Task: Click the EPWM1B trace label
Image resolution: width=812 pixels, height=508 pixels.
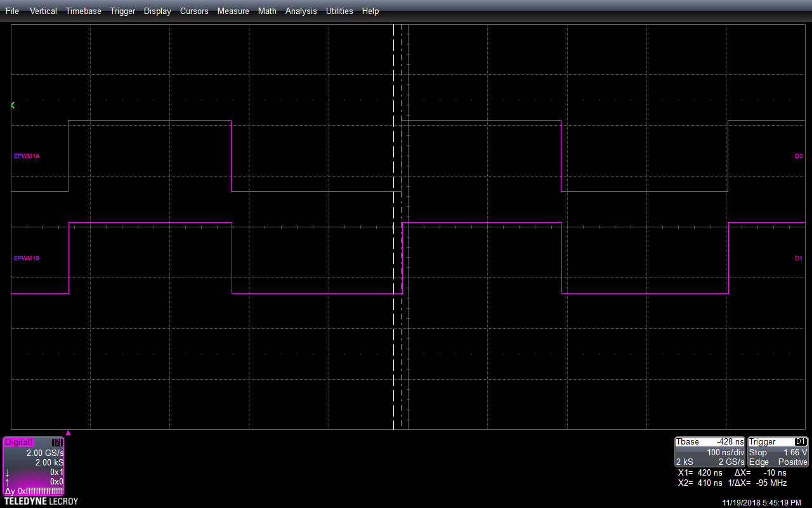Action: point(27,258)
